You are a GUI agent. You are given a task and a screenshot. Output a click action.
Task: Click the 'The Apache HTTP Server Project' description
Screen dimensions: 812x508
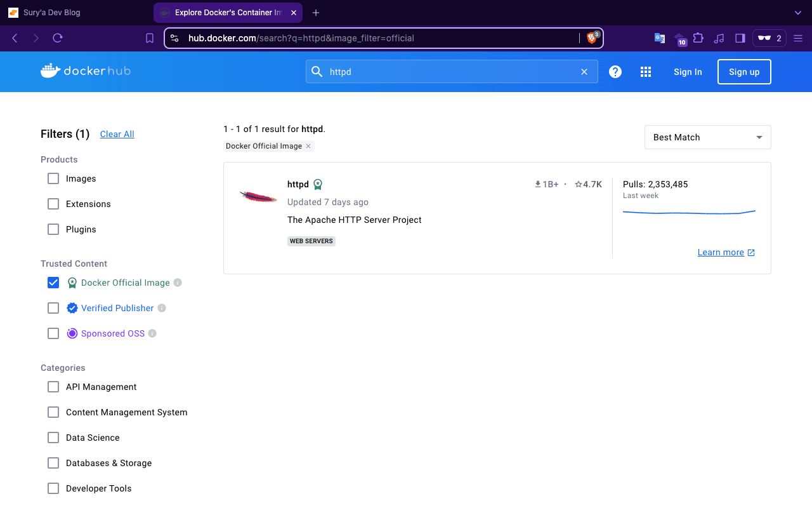355,220
